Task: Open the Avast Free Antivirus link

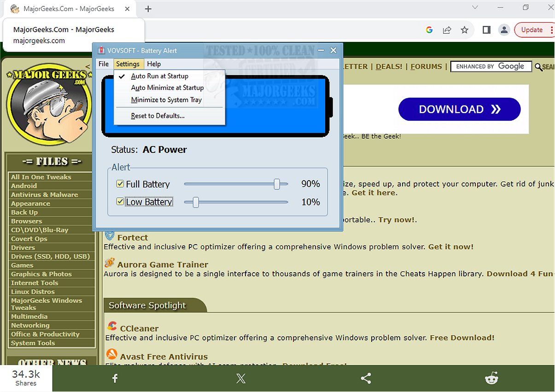Action: click(164, 357)
